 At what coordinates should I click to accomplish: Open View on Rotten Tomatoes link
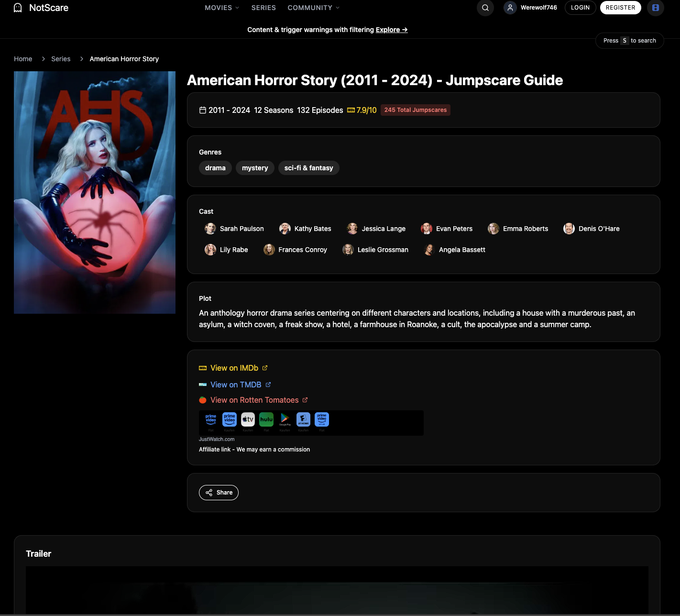click(254, 400)
